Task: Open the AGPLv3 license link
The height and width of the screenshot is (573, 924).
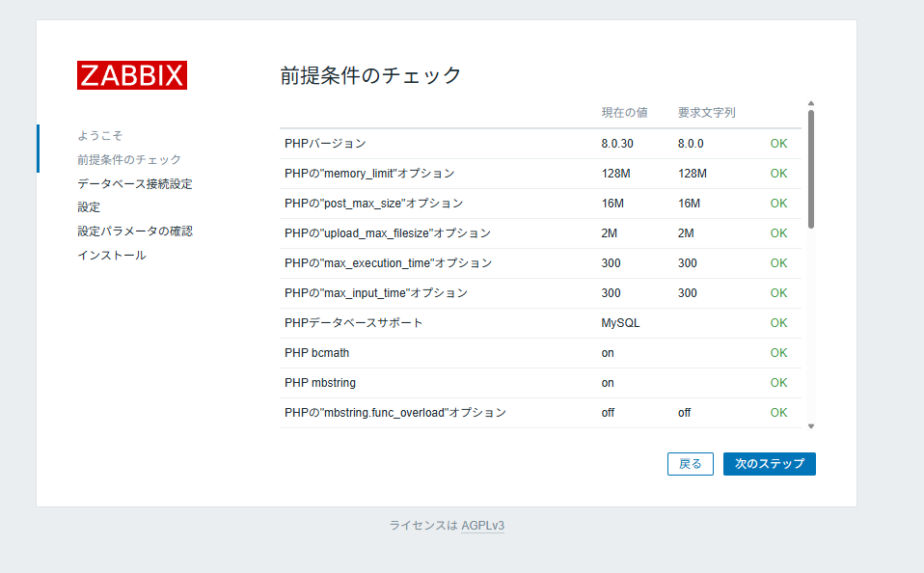Action: click(x=482, y=526)
